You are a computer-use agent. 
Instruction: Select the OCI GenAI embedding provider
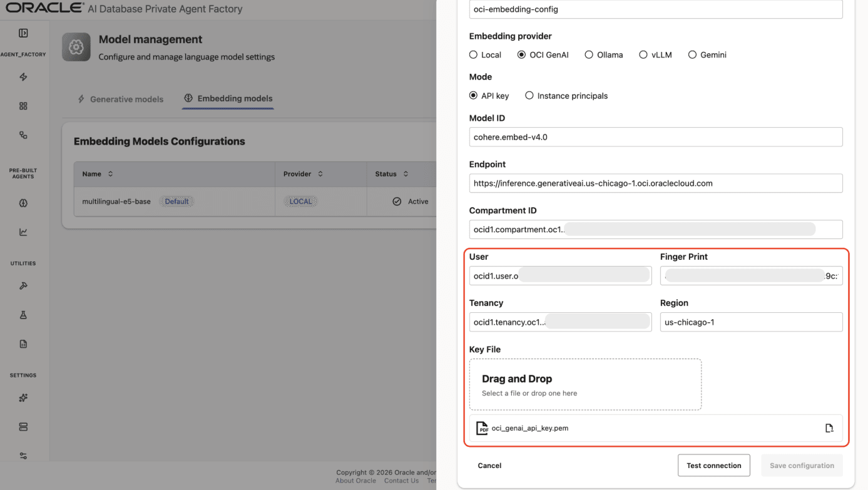(521, 54)
